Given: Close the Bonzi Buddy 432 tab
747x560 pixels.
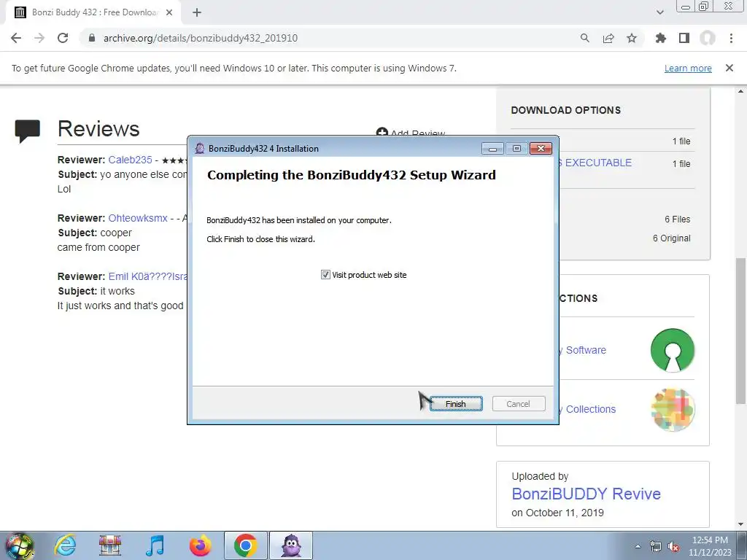Looking at the screenshot, I should (169, 12).
